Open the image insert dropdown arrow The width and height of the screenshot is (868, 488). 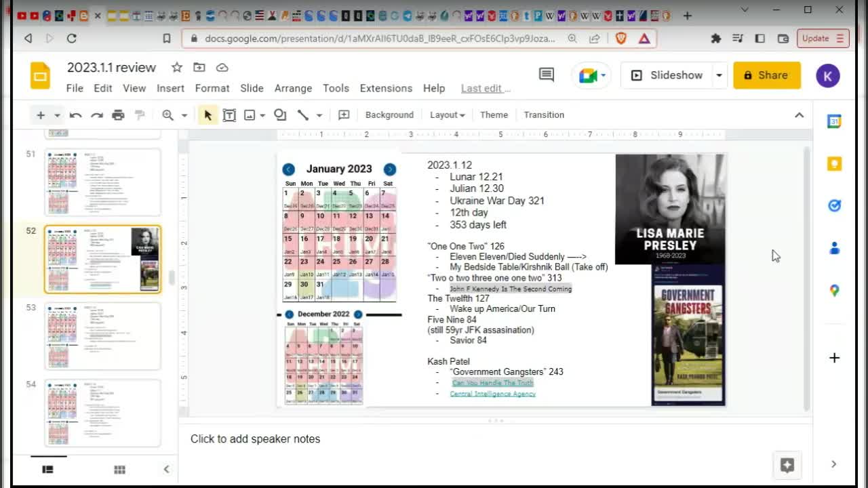click(x=262, y=115)
